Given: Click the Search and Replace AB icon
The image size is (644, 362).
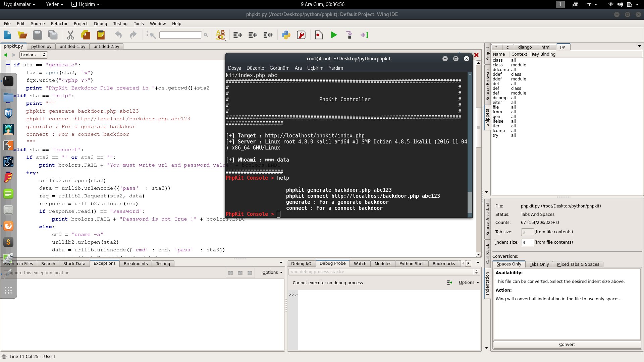Looking at the screenshot, I should (x=221, y=35).
